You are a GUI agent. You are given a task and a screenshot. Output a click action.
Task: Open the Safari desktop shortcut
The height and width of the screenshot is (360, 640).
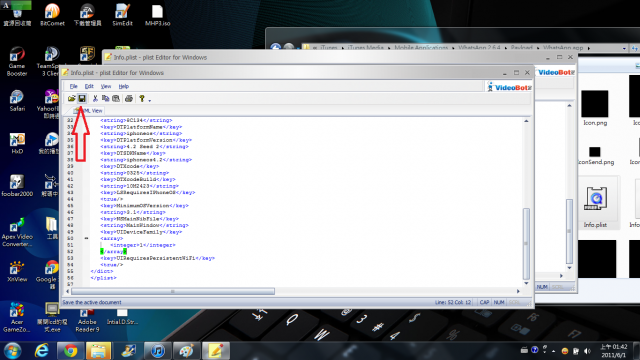pos(17,101)
